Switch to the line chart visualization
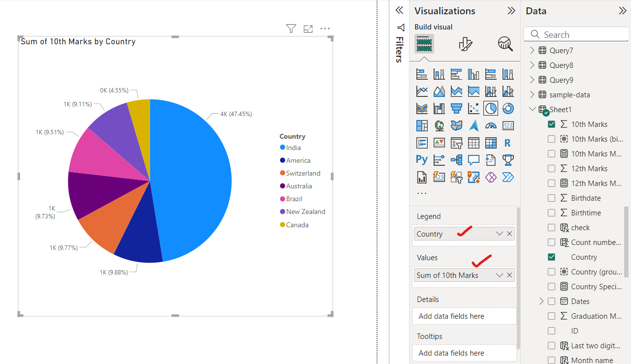The image size is (631, 364). pos(422,91)
